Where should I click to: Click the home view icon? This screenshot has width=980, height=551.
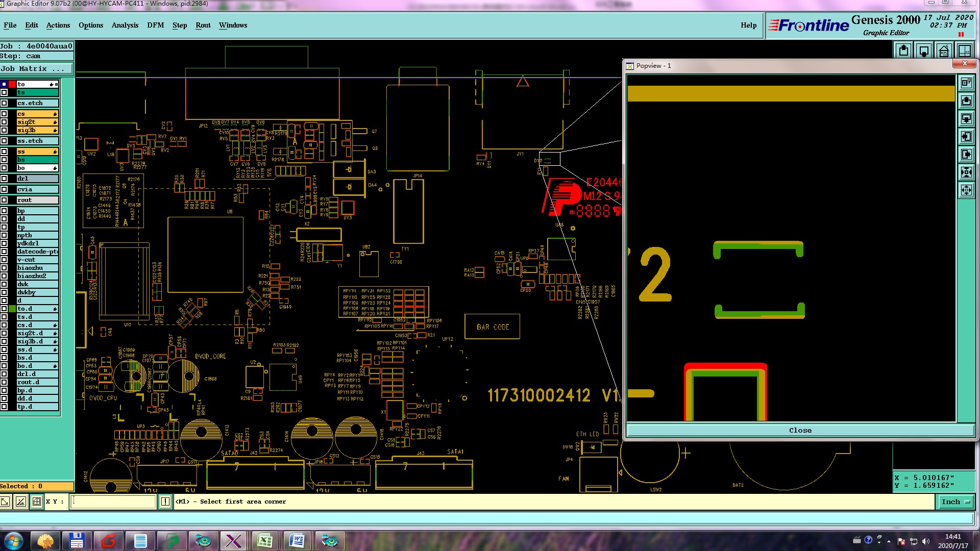[x=944, y=51]
